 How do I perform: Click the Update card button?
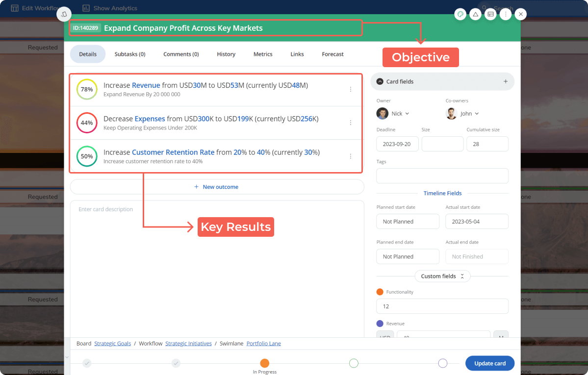(x=489, y=363)
